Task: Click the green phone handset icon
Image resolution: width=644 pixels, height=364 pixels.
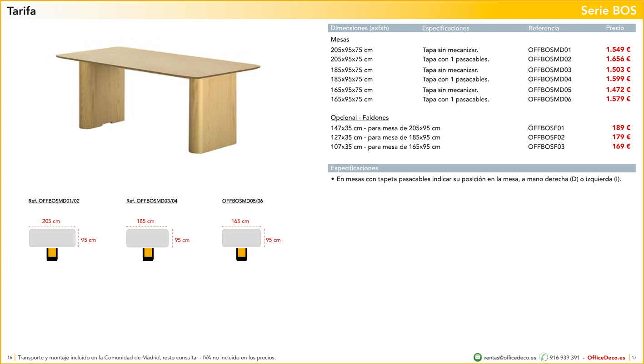Action: tap(543, 357)
